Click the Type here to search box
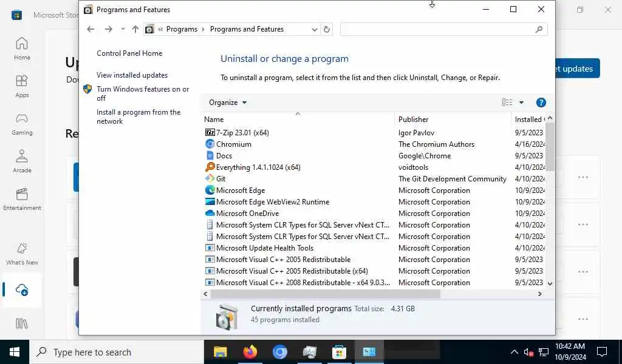Image resolution: width=622 pixels, height=364 pixels. pyautogui.click(x=117, y=352)
